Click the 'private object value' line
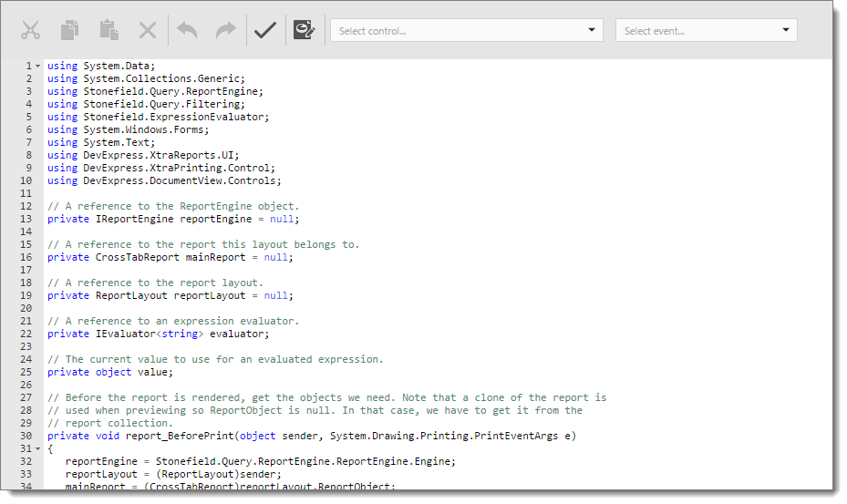This screenshot has height=504, width=847. coord(109,372)
